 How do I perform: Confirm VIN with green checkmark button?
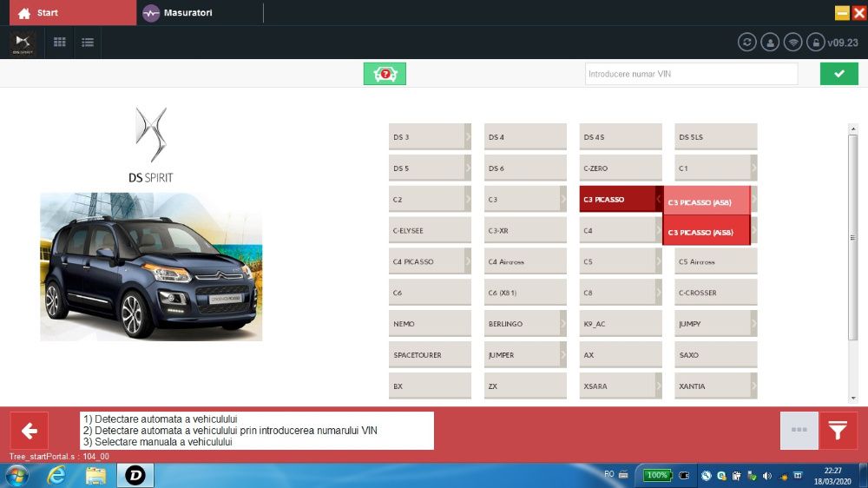[x=839, y=74]
